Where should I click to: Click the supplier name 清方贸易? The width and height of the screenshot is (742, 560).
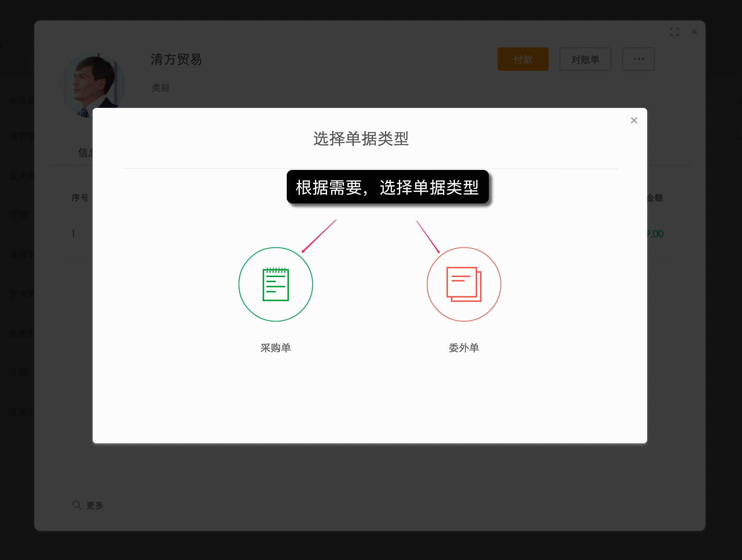176,60
